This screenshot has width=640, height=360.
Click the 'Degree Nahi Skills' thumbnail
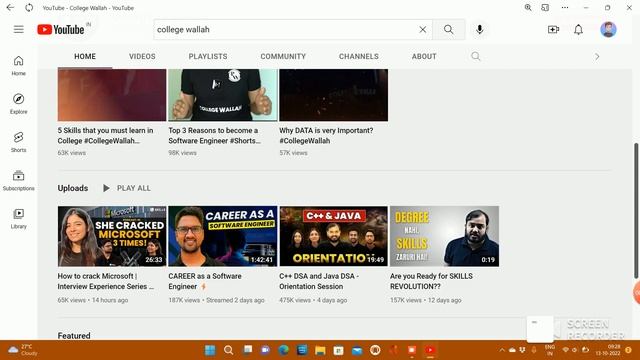pyautogui.click(x=444, y=236)
